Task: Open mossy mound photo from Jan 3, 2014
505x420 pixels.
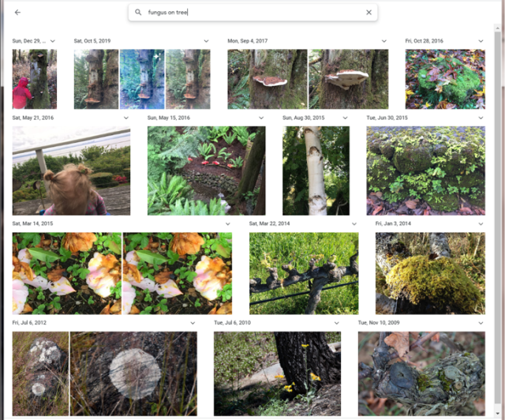Action: [430, 273]
